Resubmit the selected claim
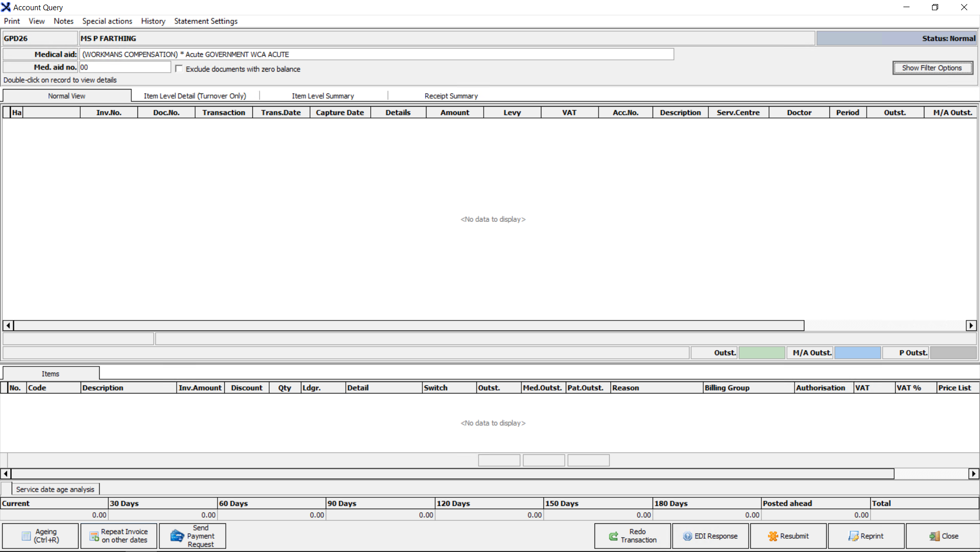980x552 pixels. [788, 536]
